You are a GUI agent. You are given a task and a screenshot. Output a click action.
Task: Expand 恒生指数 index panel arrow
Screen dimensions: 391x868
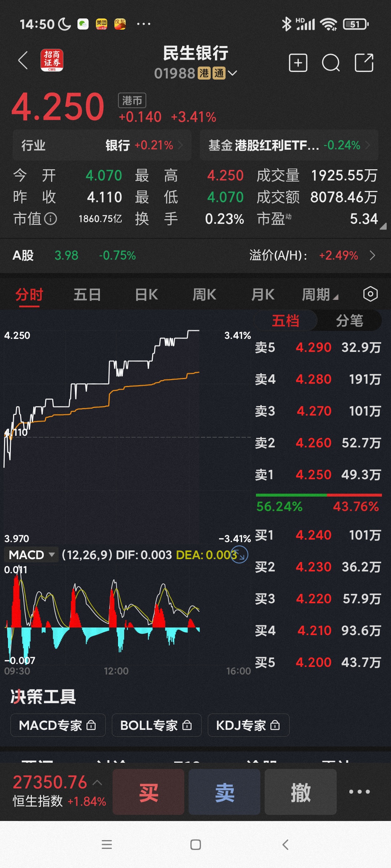(x=97, y=783)
